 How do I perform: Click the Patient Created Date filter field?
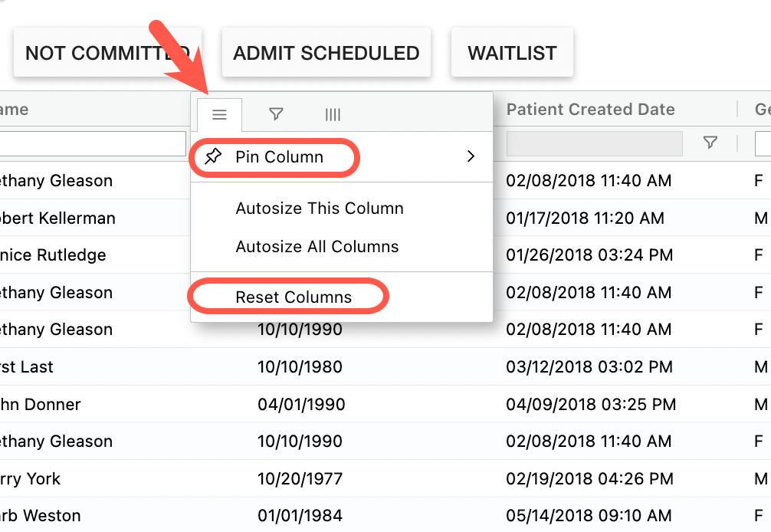coord(594,143)
